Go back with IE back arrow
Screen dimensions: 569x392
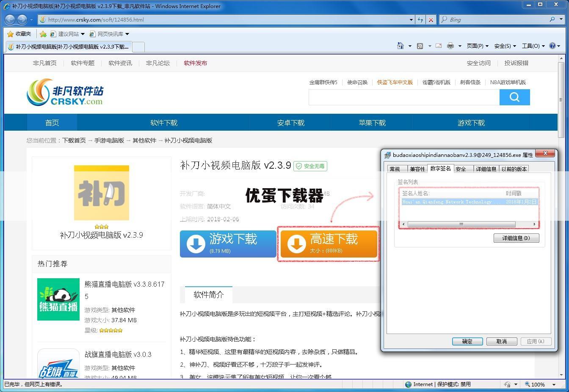pyautogui.click(x=10, y=19)
